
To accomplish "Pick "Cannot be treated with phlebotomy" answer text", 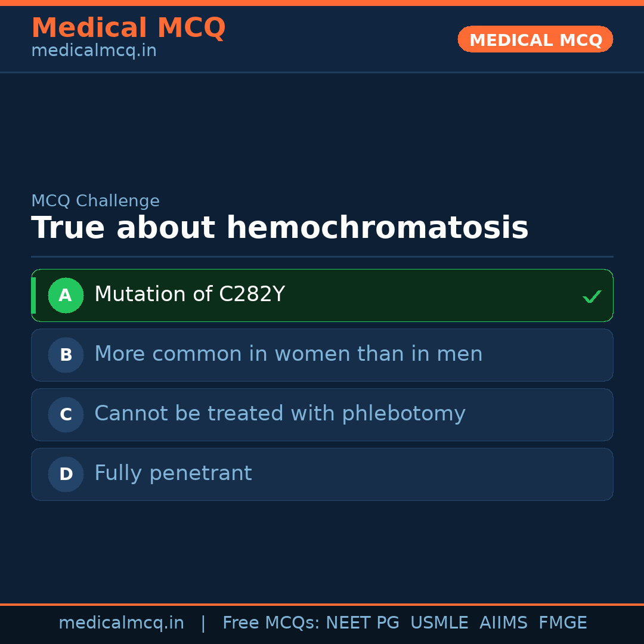I will 280,414.
